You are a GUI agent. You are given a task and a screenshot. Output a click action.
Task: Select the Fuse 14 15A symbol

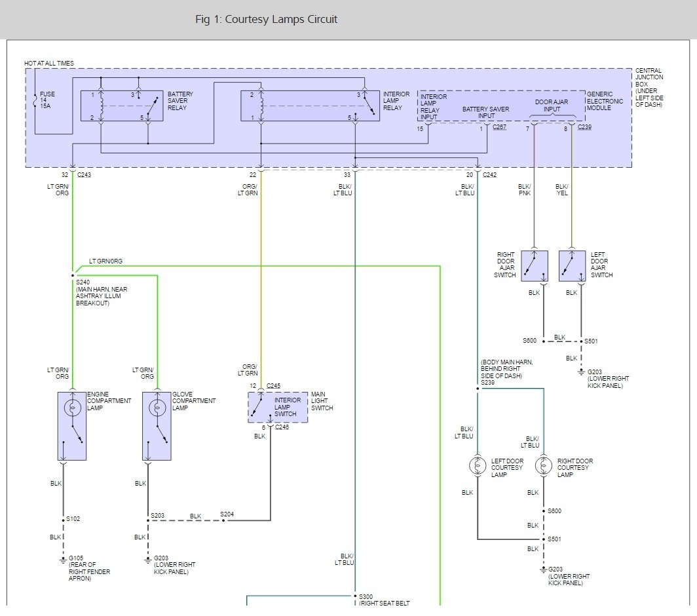point(35,101)
